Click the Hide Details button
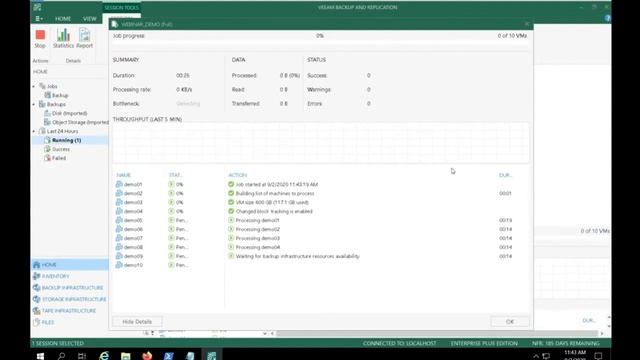Image resolution: width=640 pixels, height=360 pixels. [137, 322]
